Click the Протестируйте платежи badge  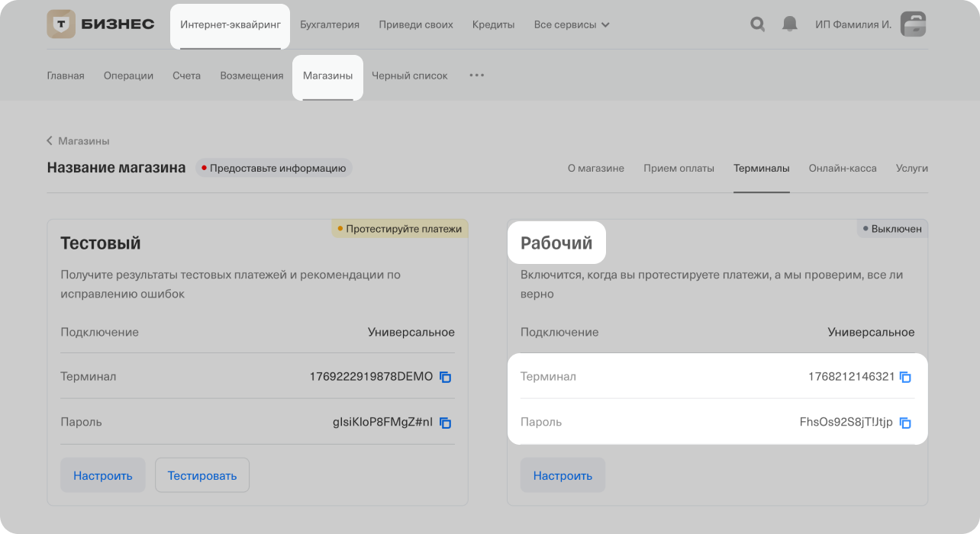[399, 229]
